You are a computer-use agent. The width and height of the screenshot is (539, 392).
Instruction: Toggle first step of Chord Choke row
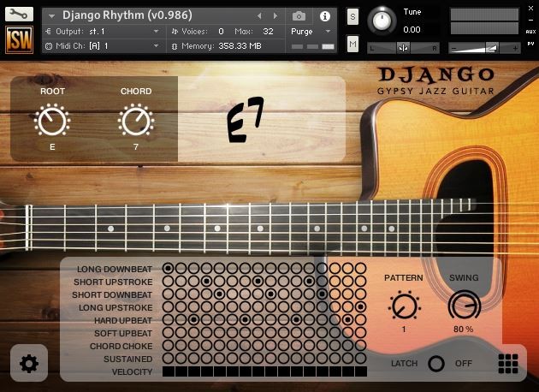click(x=168, y=345)
